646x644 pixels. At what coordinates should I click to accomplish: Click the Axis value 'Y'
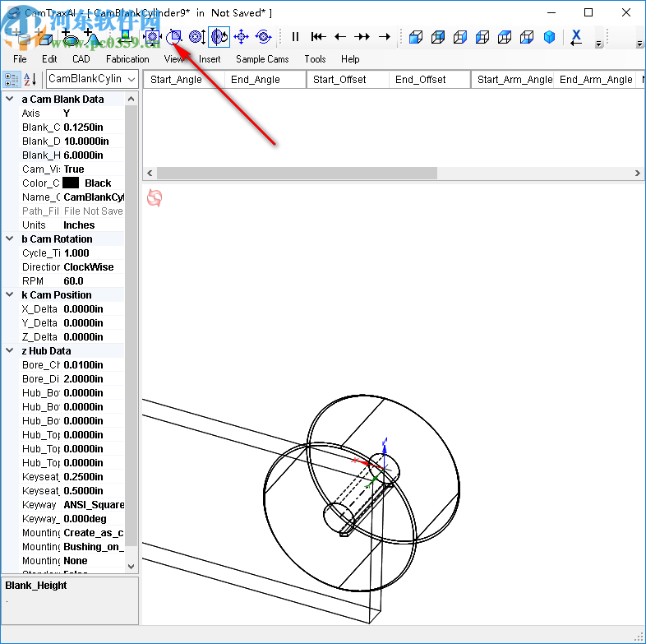tap(93, 113)
